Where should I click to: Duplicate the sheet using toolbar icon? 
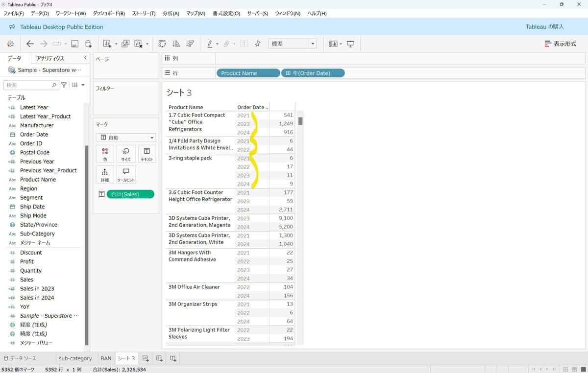pyautogui.click(x=125, y=44)
